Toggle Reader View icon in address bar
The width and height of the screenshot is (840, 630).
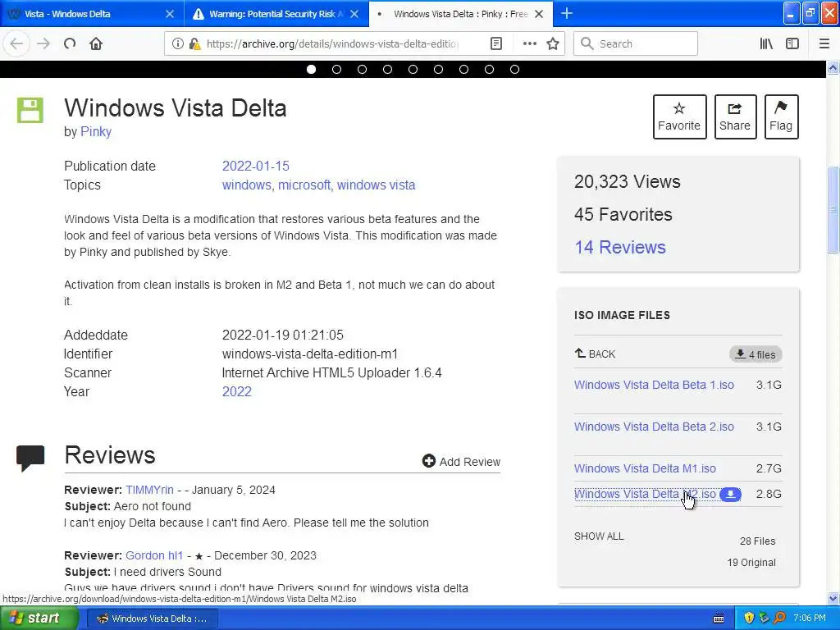(x=496, y=43)
